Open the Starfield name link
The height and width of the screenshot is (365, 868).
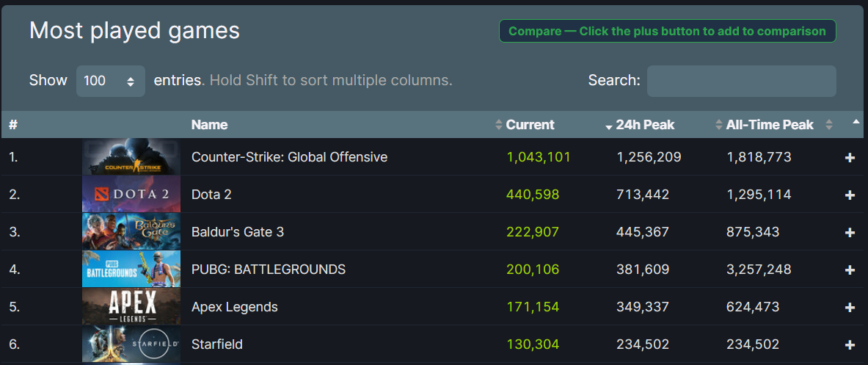pyautogui.click(x=217, y=344)
